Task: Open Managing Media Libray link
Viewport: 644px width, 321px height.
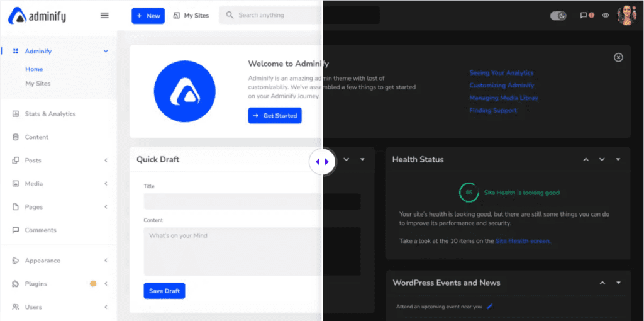Action: (504, 98)
